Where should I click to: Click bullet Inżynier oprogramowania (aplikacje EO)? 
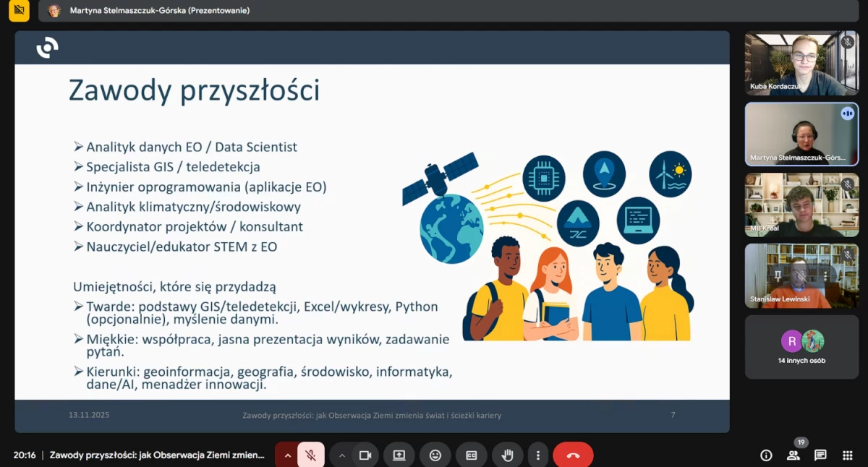coord(206,187)
